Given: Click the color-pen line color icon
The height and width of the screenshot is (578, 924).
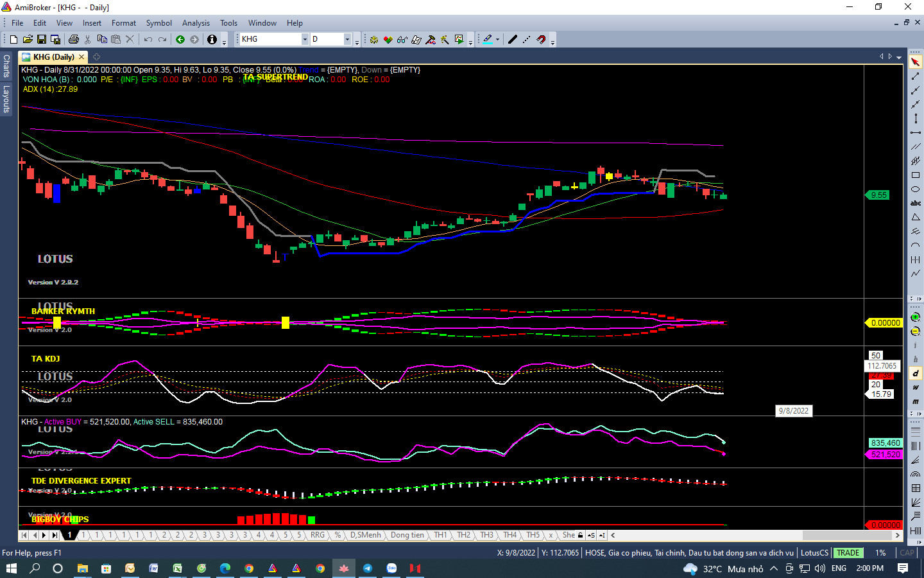Looking at the screenshot, I should pyautogui.click(x=488, y=39).
